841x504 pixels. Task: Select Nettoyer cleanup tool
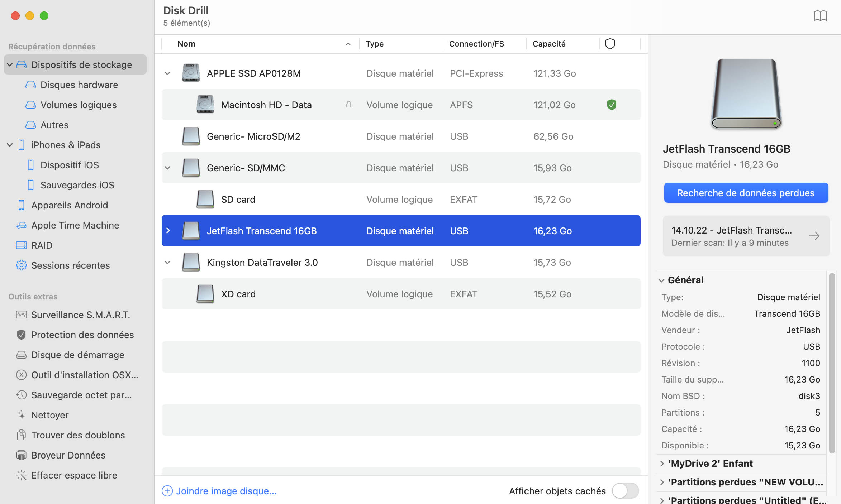pos(50,415)
